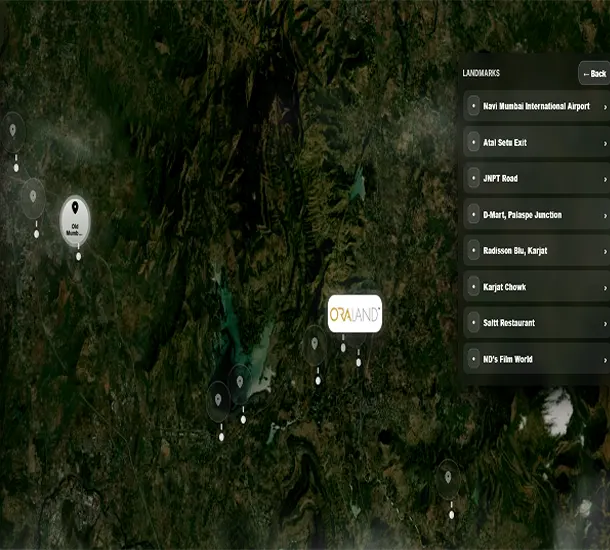Open Saltt Restaurant landmark entry
Image resolution: width=610 pixels, height=550 pixels.
click(x=536, y=322)
